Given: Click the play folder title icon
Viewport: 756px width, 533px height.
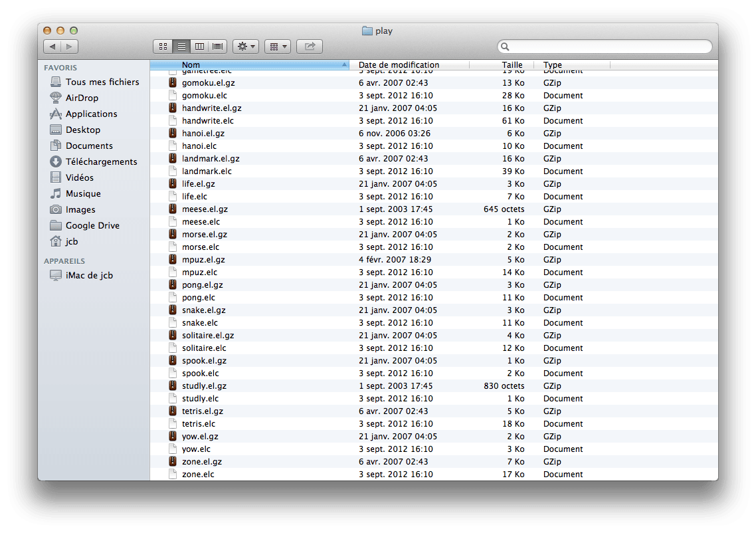Looking at the screenshot, I should tap(367, 31).
